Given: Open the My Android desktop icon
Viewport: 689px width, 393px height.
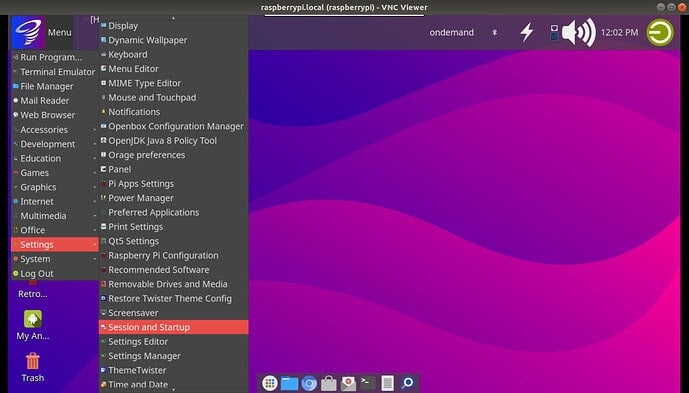Looking at the screenshot, I should [33, 325].
